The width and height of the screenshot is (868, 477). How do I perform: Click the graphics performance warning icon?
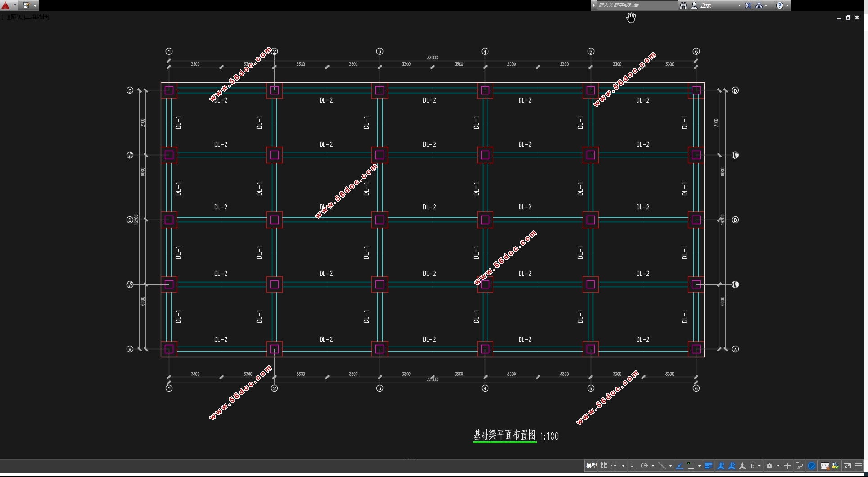tap(825, 466)
